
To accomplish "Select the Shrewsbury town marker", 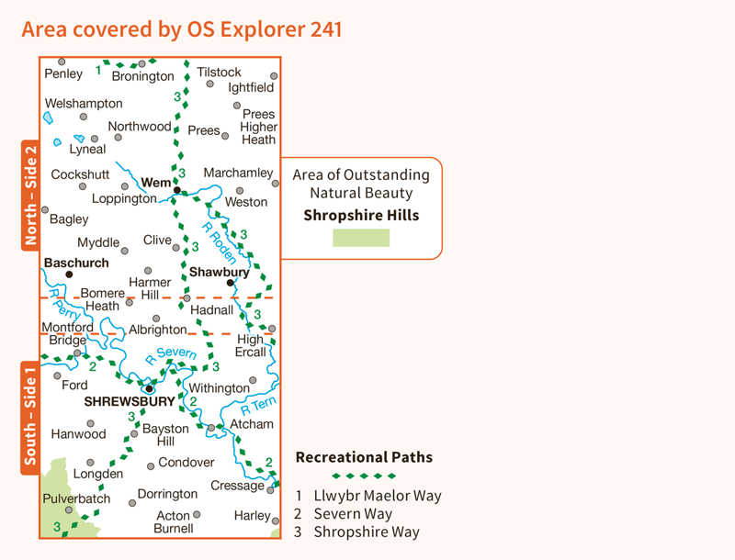I will click(150, 387).
